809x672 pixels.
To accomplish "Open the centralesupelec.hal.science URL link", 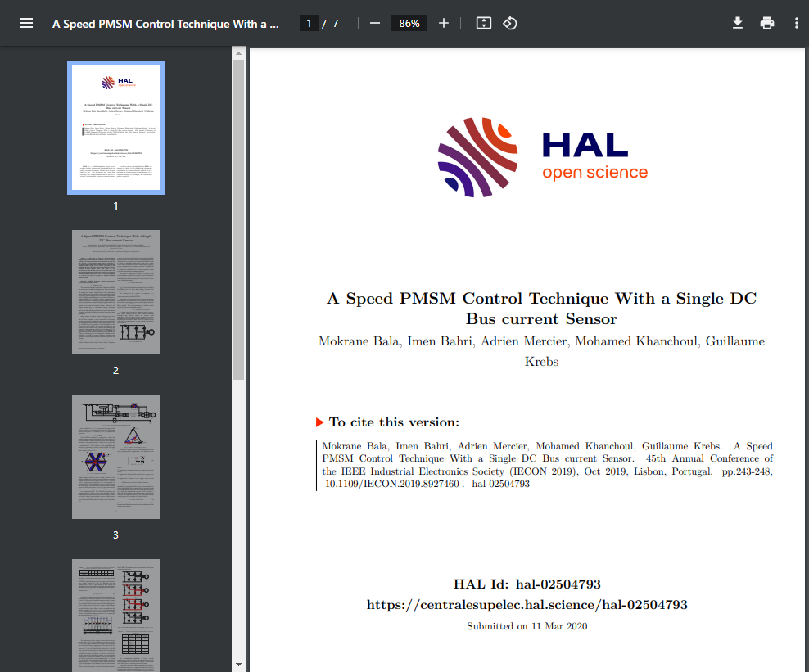I will (x=527, y=604).
